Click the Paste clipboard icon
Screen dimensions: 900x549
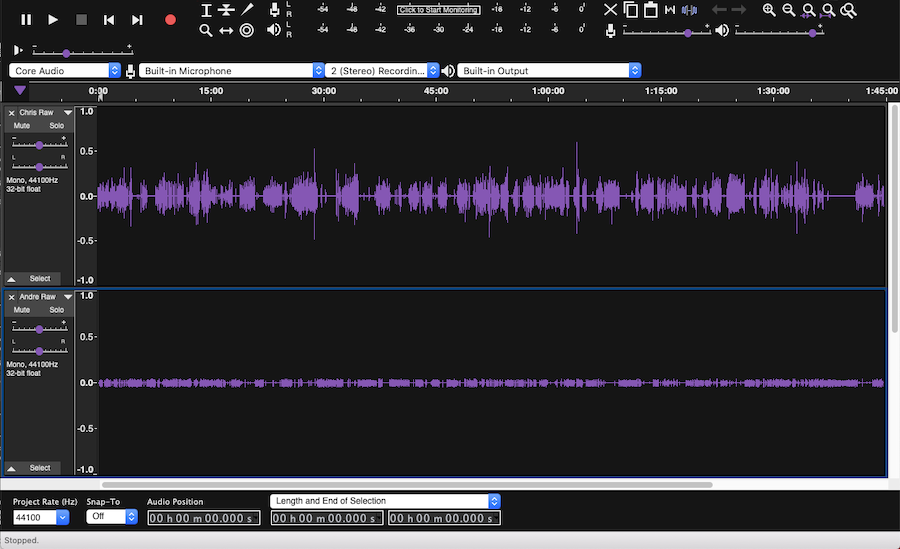coord(651,10)
